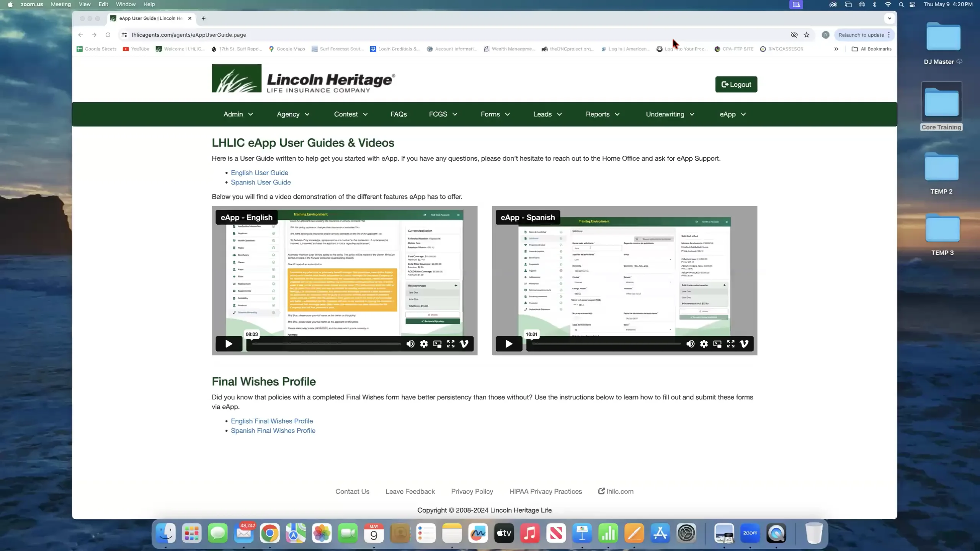Open Google Maps bookmark
Image resolution: width=980 pixels, height=551 pixels.
coord(287,49)
